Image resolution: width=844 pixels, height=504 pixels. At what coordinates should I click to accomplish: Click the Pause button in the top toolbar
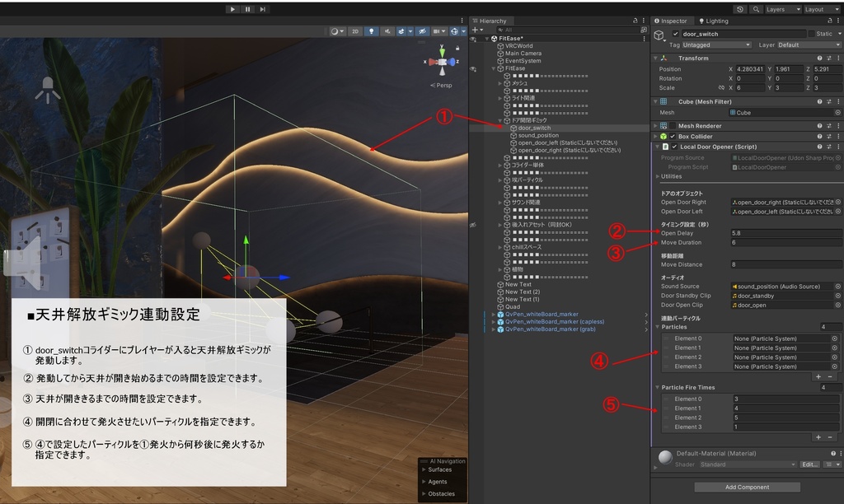[247, 9]
